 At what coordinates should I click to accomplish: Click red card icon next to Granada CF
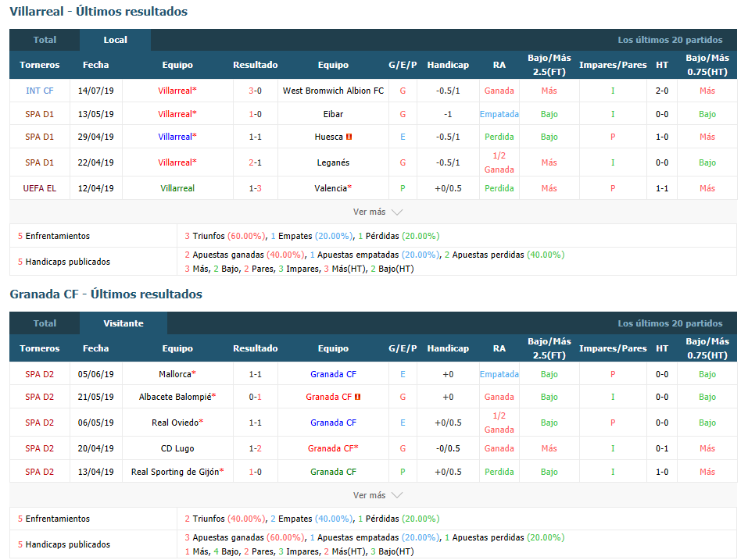pos(358,397)
